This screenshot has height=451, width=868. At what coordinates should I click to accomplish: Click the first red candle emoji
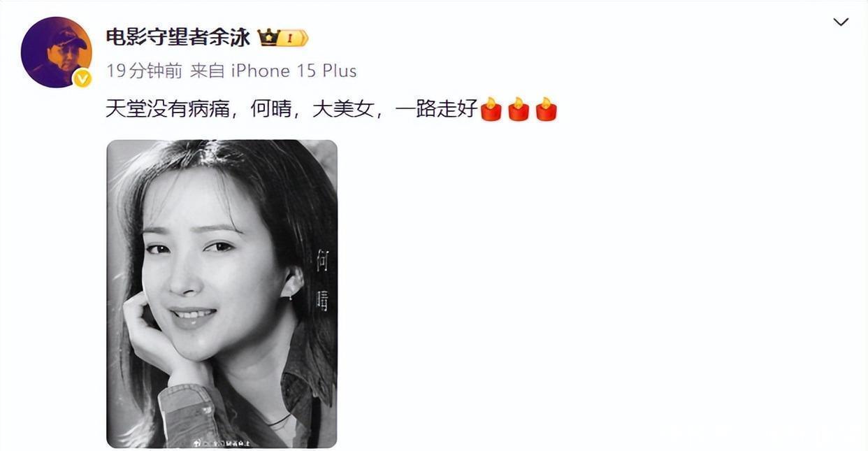(x=491, y=109)
